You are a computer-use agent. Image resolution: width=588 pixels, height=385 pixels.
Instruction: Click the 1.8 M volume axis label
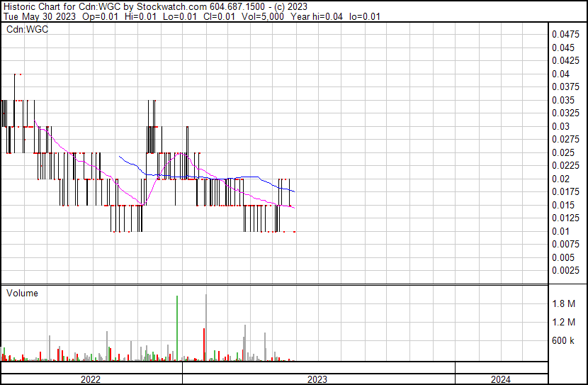point(564,303)
